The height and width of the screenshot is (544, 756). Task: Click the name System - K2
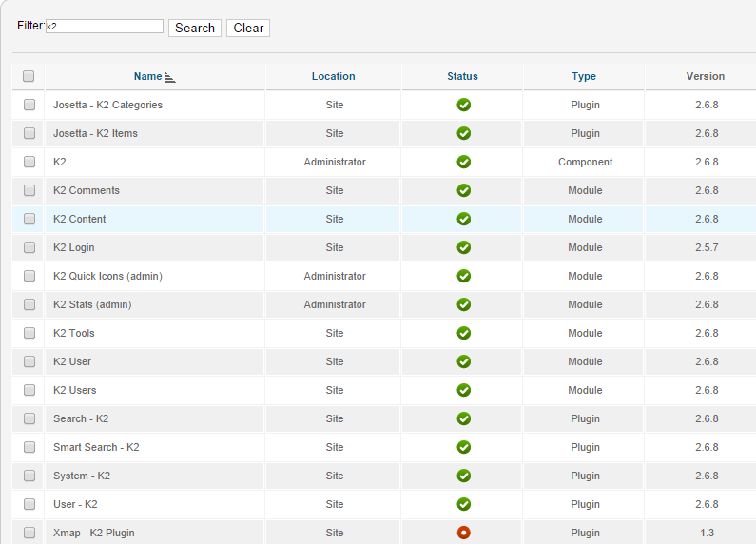pos(82,476)
